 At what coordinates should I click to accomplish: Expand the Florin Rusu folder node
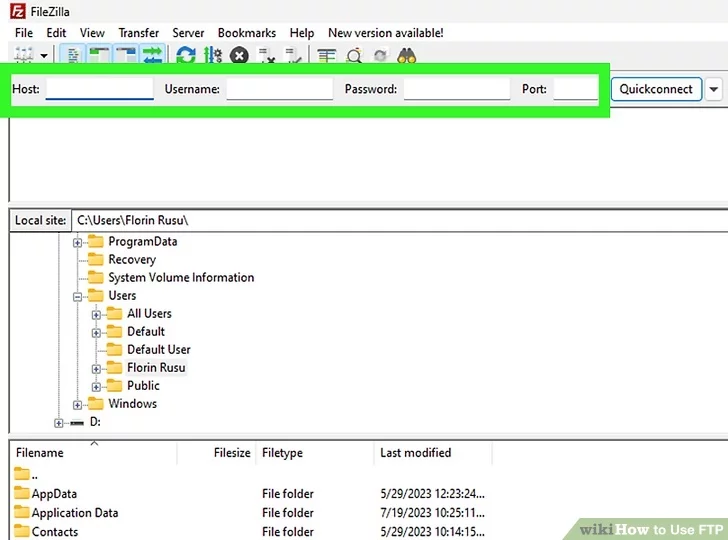click(96, 369)
